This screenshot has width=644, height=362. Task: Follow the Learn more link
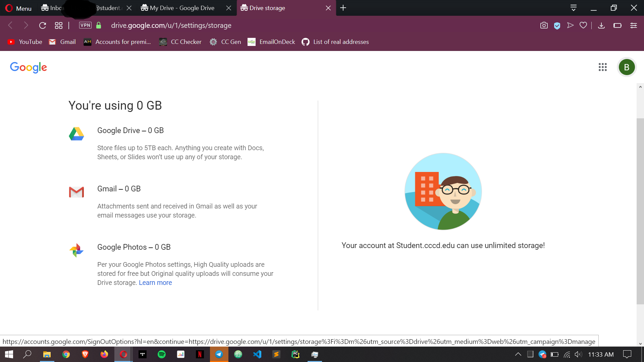tap(155, 283)
